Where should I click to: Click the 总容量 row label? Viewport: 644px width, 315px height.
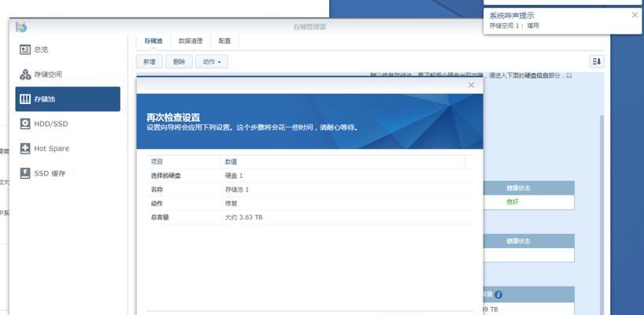pos(160,217)
